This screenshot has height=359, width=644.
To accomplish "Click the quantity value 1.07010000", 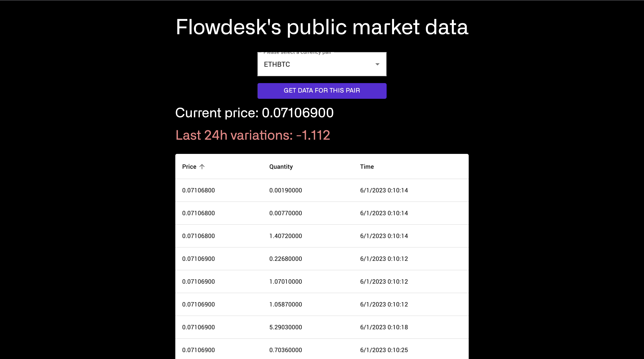I will pos(285,282).
